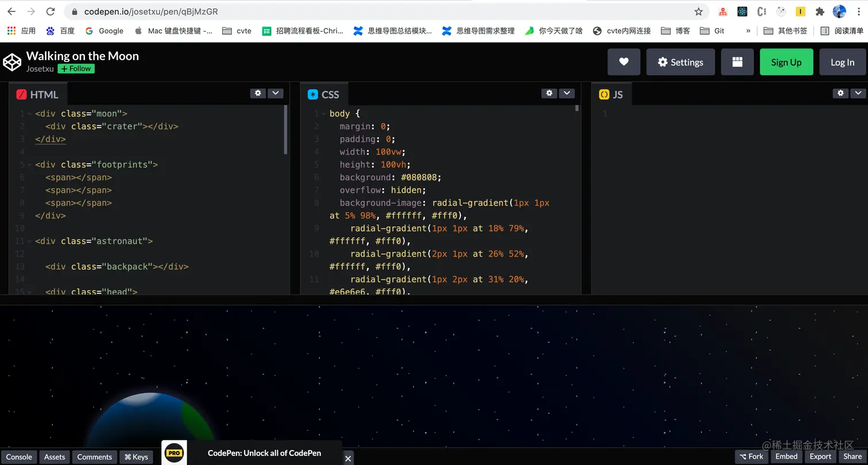
Task: Open the Change View layout button
Action: click(737, 62)
